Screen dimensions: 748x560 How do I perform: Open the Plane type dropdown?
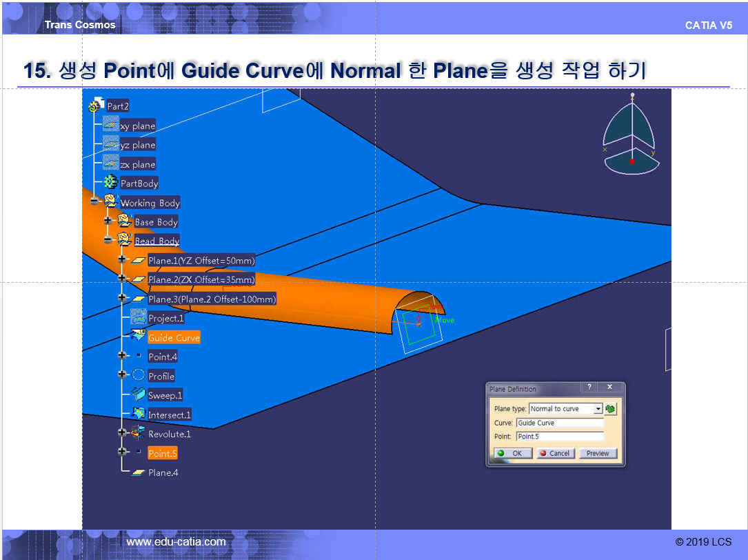[x=598, y=409]
